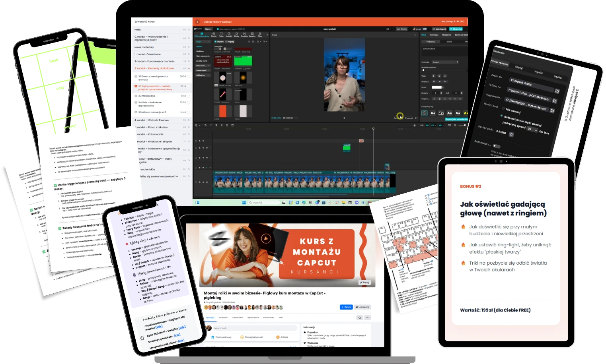Mark lesson 3.3 Maskowanie as complete
Screen dimensions: 606x364
(x=189, y=96)
